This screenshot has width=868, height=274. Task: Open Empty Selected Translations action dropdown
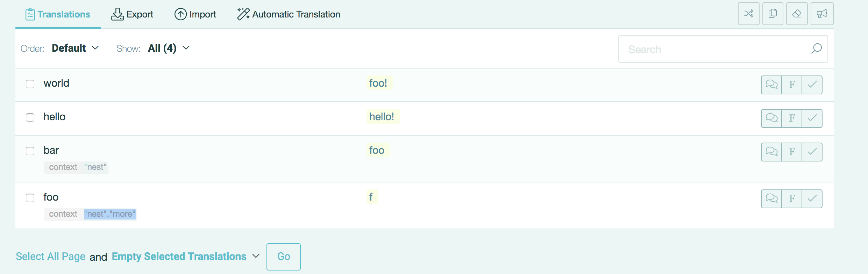[185, 257]
